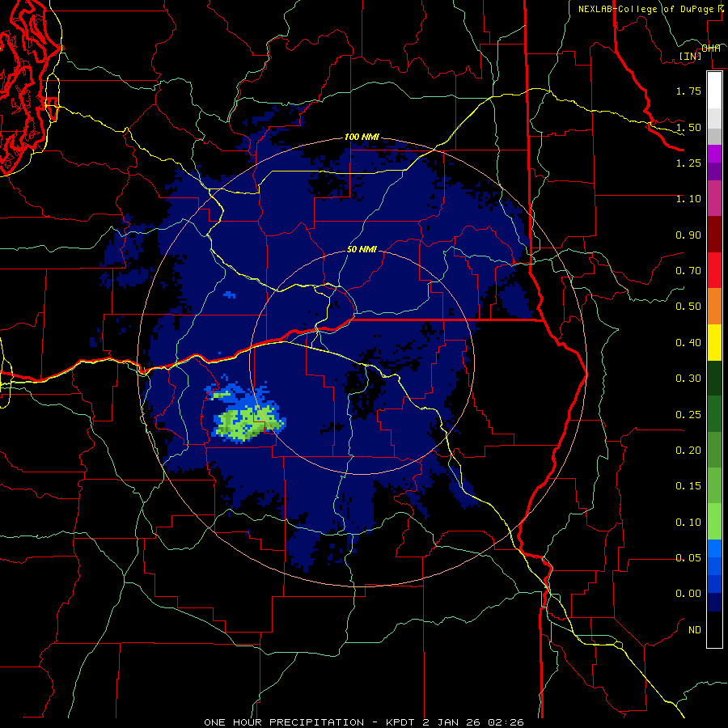
Task: Click the ND legend label
Action: [x=695, y=630]
